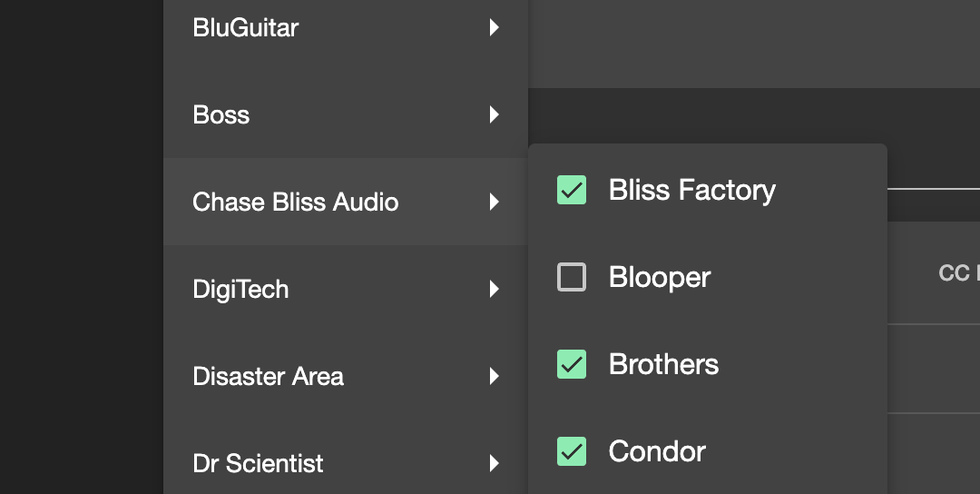This screenshot has height=494, width=980.
Task: Uncheck the Bliss Factory checkbox
Action: (x=572, y=191)
